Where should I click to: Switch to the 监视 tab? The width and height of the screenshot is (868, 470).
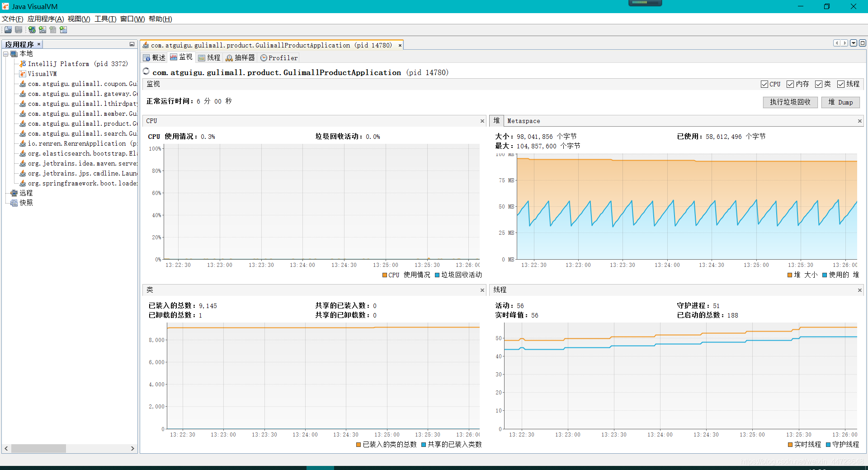click(181, 57)
